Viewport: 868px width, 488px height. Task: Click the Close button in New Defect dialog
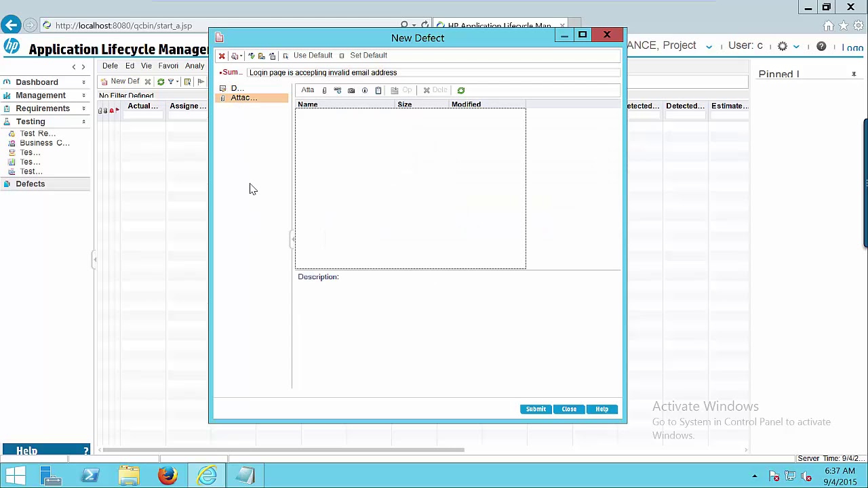569,409
